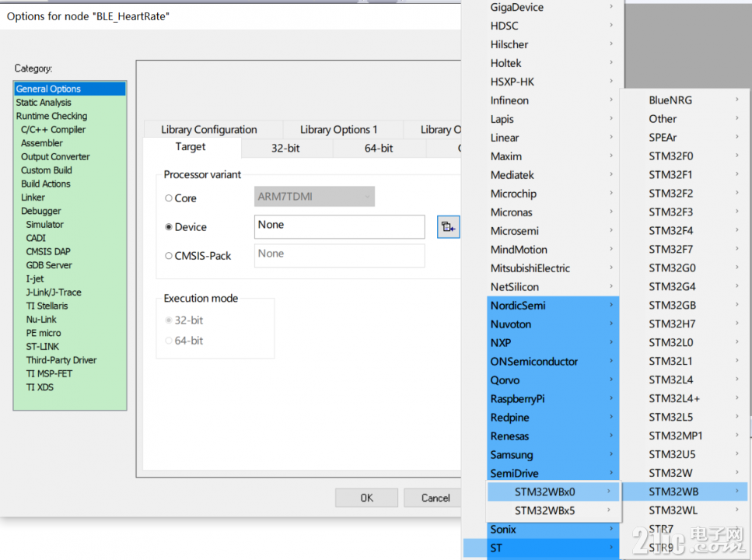This screenshot has width=752, height=560.
Task: Select Assembler category
Action: (x=70, y=143)
